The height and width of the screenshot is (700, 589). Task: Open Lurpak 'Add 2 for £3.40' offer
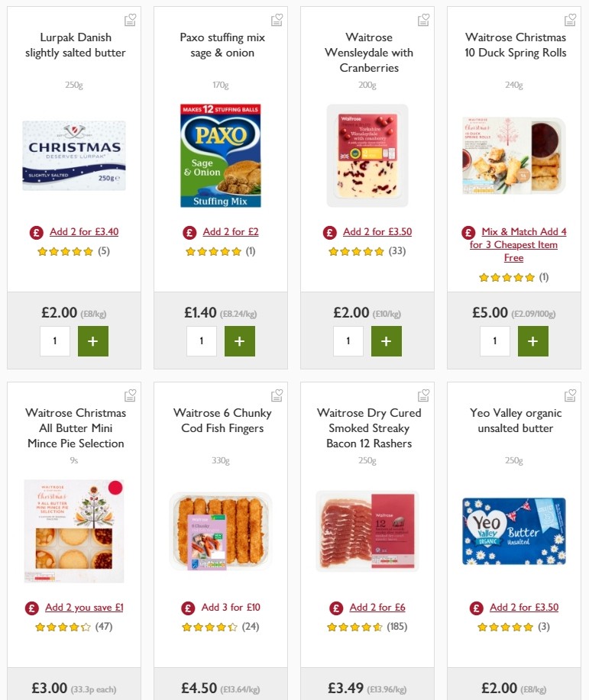click(84, 232)
